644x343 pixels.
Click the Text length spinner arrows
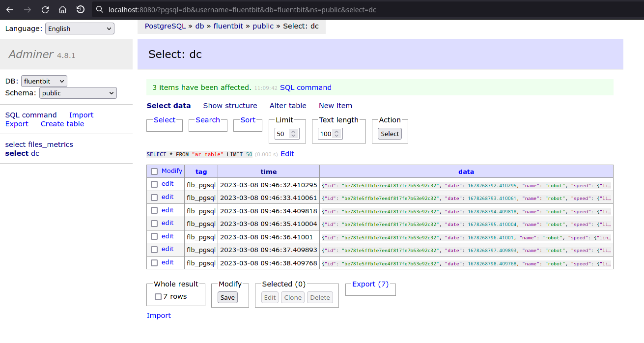(337, 134)
